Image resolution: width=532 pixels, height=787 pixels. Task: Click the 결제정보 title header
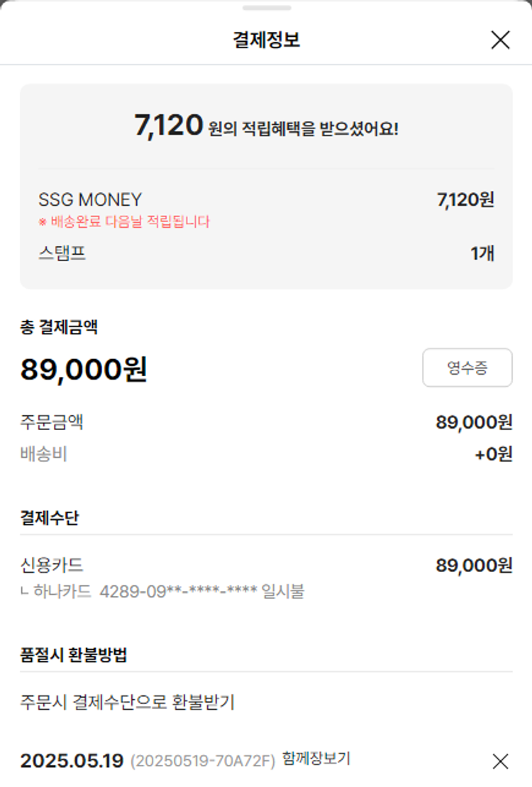[266, 40]
